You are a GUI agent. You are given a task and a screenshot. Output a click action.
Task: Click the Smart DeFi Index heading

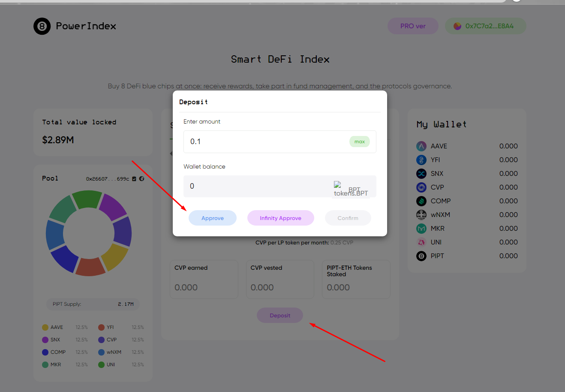click(280, 59)
